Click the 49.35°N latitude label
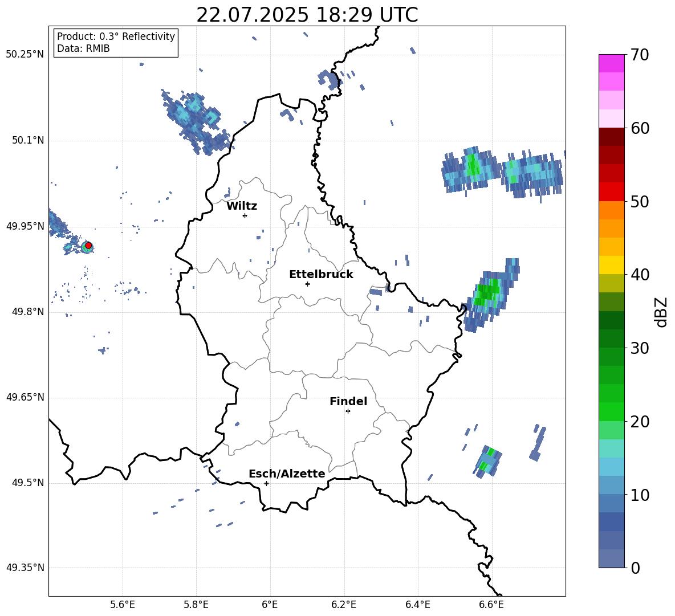The image size is (675, 616). 25,568
